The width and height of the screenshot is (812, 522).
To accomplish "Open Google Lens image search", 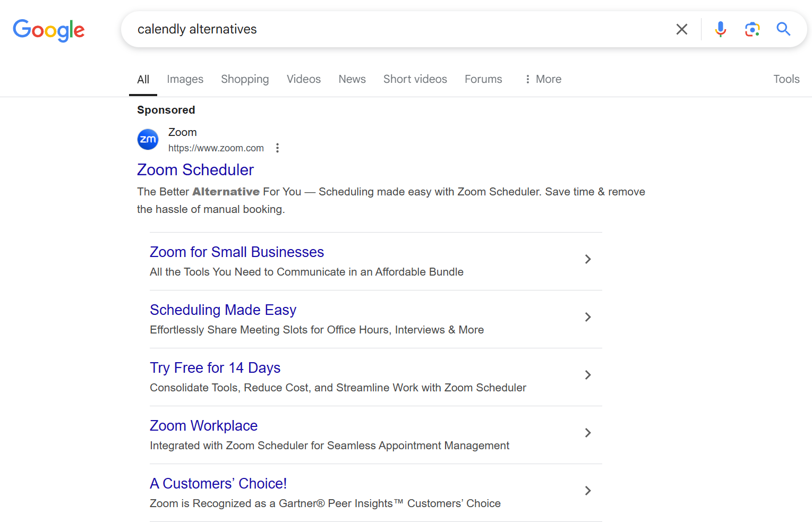I will pos(752,29).
